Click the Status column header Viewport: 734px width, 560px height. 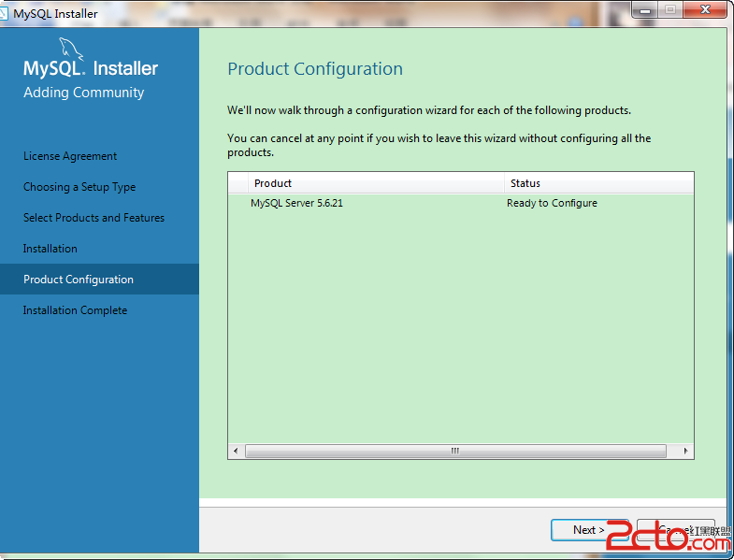point(599,183)
